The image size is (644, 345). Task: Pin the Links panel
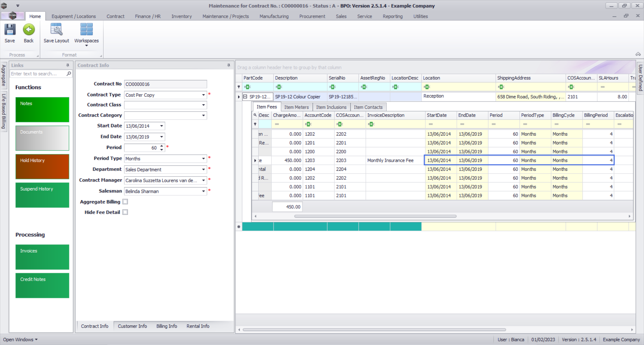tap(68, 65)
